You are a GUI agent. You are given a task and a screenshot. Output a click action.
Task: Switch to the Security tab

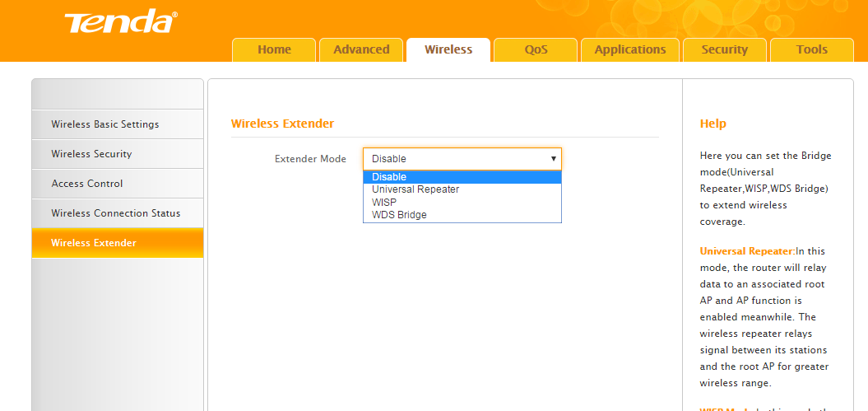coord(724,49)
